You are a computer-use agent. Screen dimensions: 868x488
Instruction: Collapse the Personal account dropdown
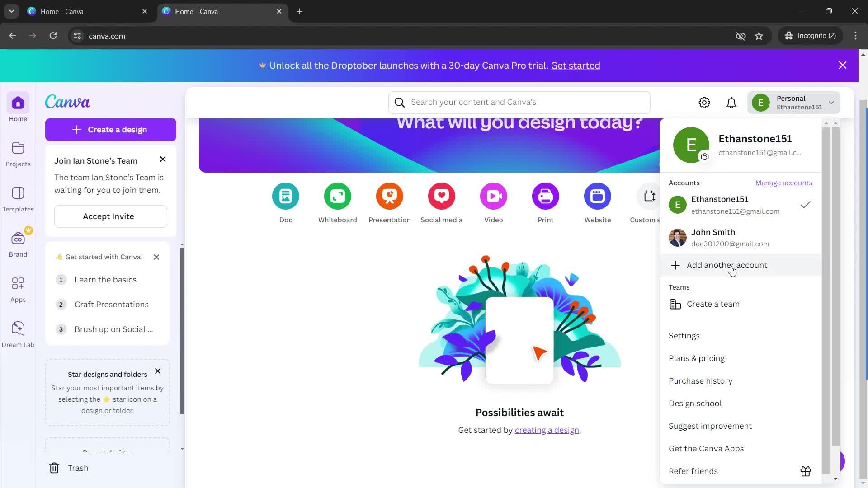(x=794, y=103)
